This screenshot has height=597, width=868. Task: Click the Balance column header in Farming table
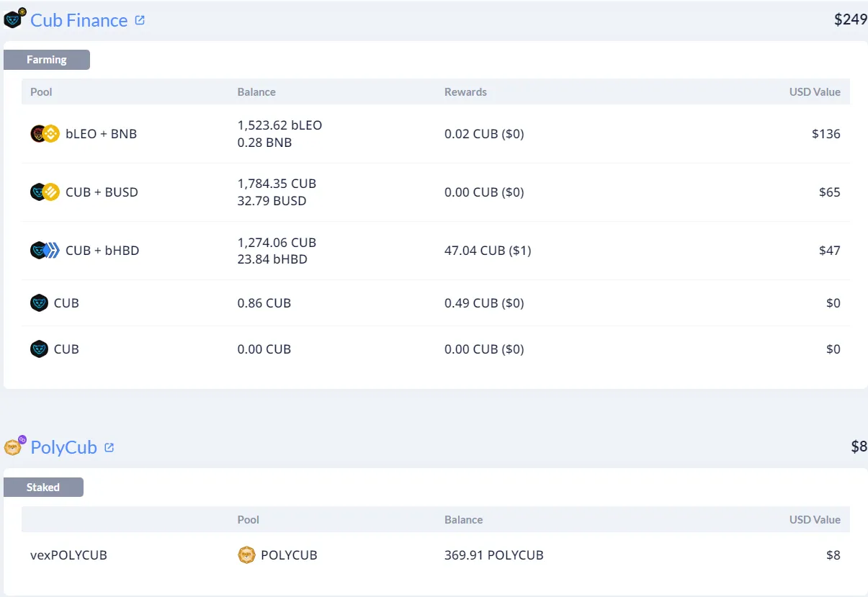[x=256, y=92]
